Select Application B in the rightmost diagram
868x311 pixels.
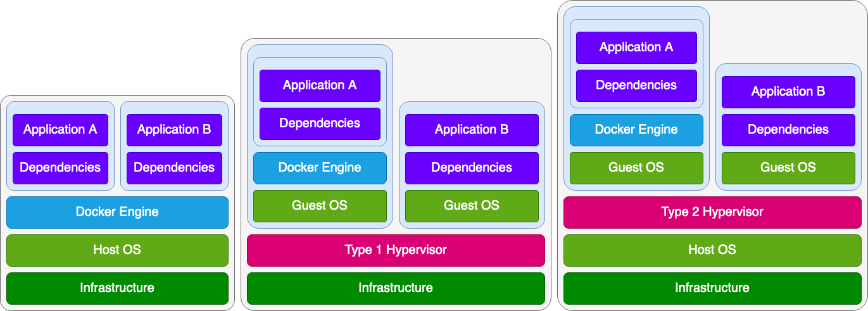[788, 92]
